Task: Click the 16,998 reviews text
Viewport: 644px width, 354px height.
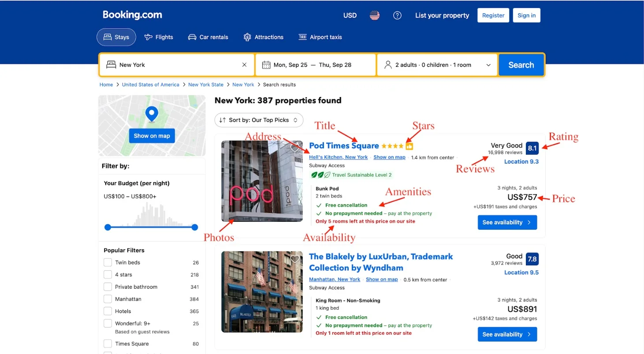Action: click(505, 153)
